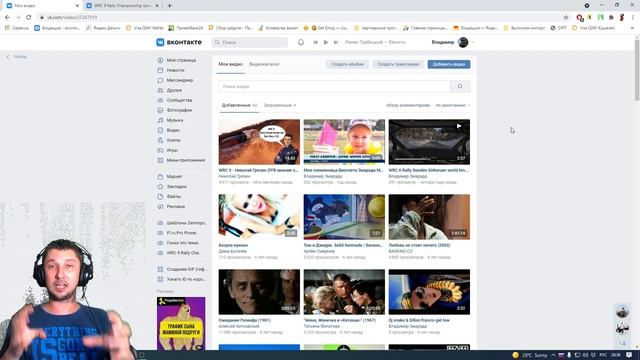Reload the page with browser refresh
This screenshot has width=640, height=360.
coord(28,18)
